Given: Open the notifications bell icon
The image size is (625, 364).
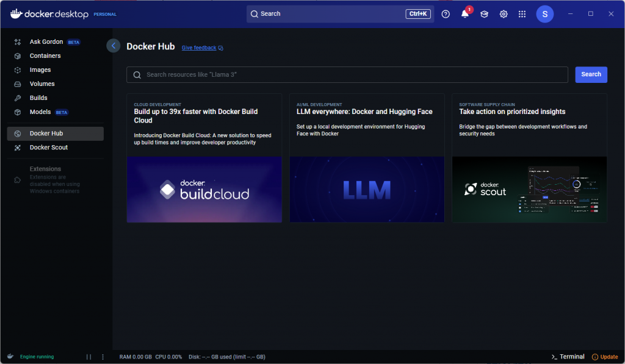Looking at the screenshot, I should [x=464, y=14].
